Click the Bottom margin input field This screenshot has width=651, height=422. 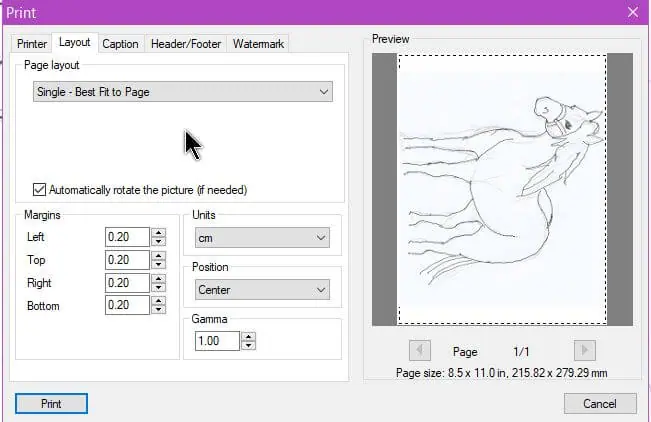(x=127, y=305)
